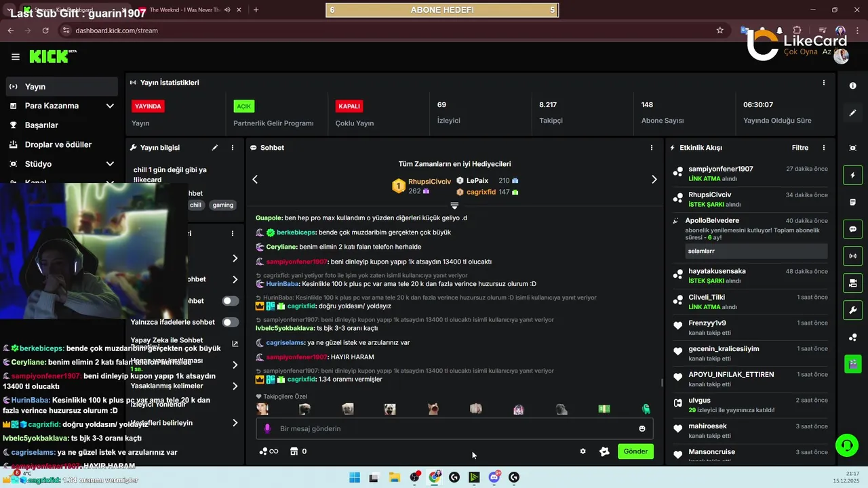Screen dimensions: 868x488
Task: Go to next top gifters page
Action: pyautogui.click(x=654, y=180)
